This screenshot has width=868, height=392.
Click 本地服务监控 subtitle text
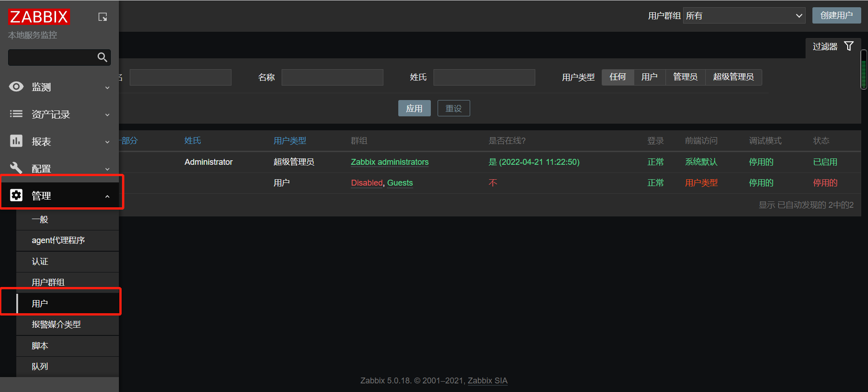pyautogui.click(x=33, y=35)
